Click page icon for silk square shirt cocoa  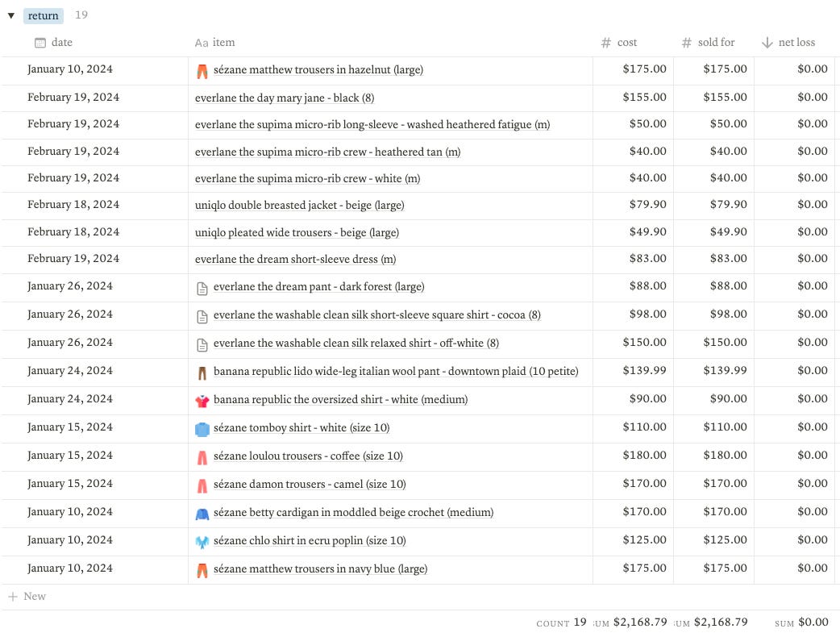[x=202, y=317]
